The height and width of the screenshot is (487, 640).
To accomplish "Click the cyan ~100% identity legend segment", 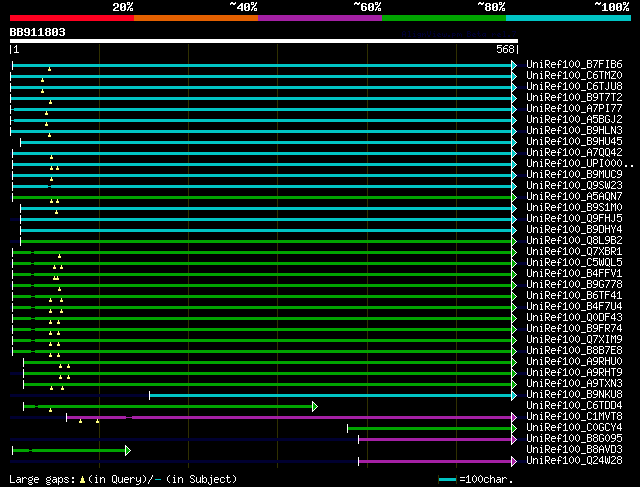I will [x=567, y=17].
